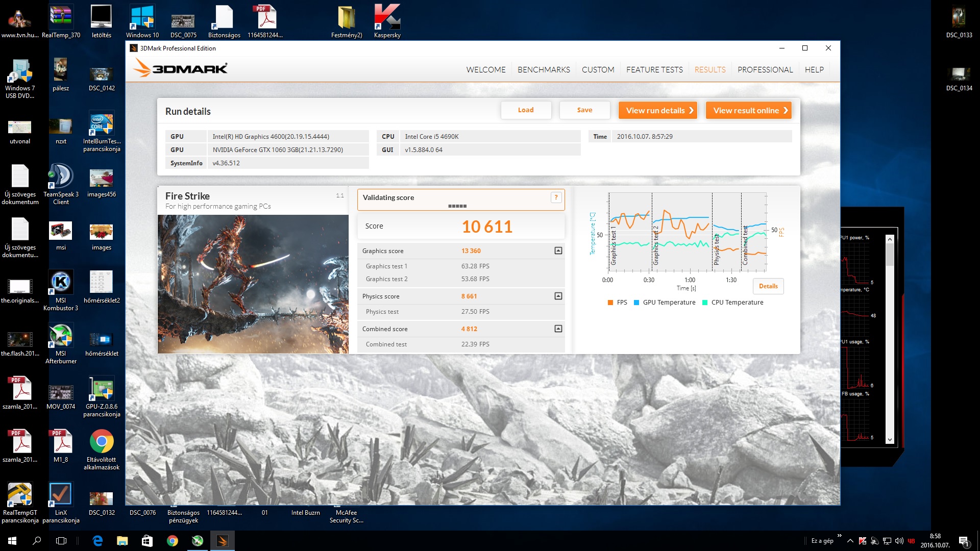
Task: Click the GPU Temperature blue legend swatch
Action: tap(636, 303)
